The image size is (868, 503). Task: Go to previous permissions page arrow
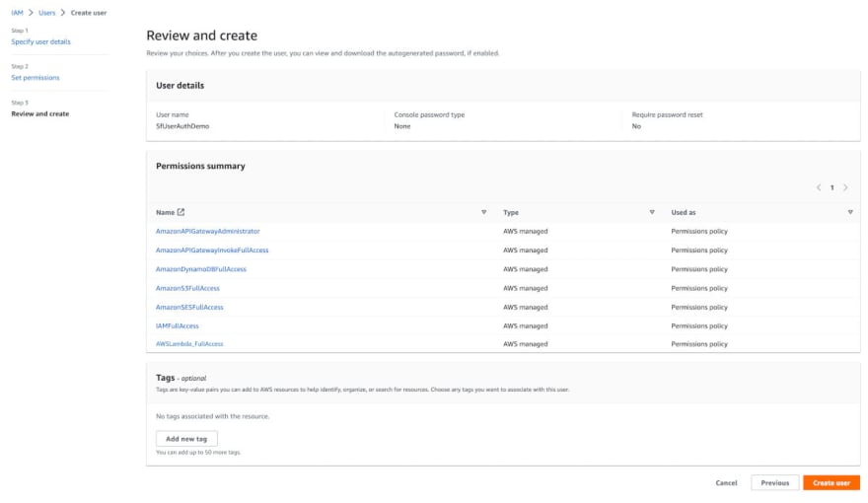pyautogui.click(x=819, y=187)
